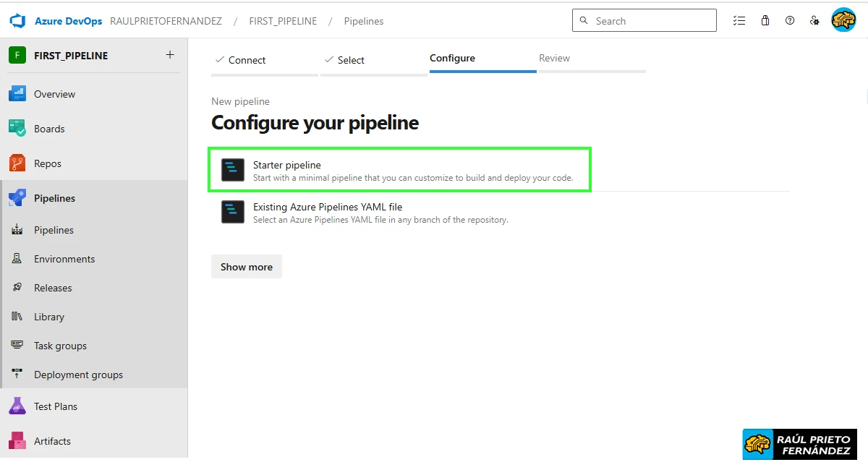
Task: Open the Azure DevOps marketplace shopping bag icon
Action: 765,20
